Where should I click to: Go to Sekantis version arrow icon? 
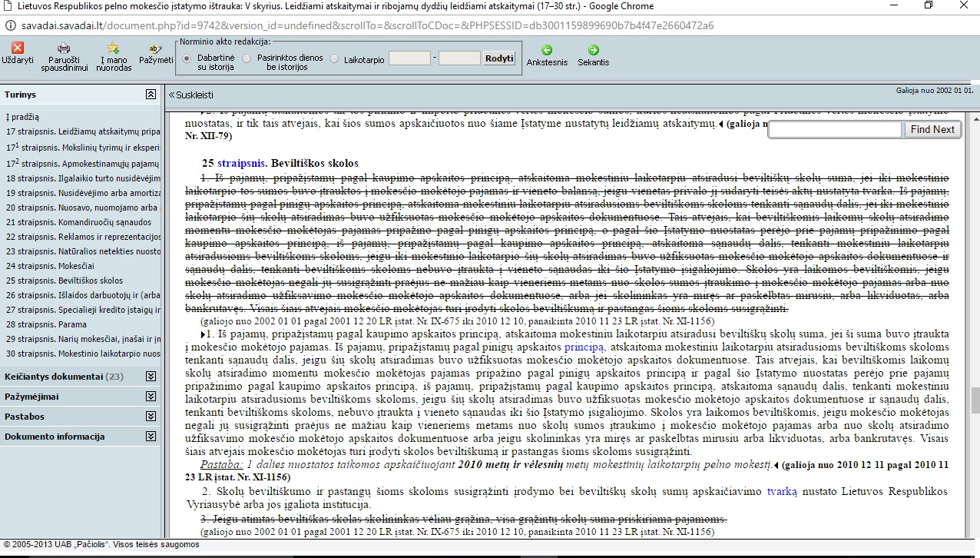(594, 50)
